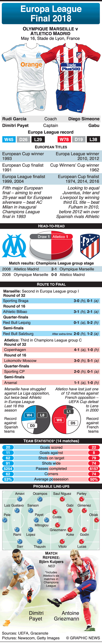Click the player dot below Saul Niguez
Viewport: 102px width, 644px height.
coord(62,499)
